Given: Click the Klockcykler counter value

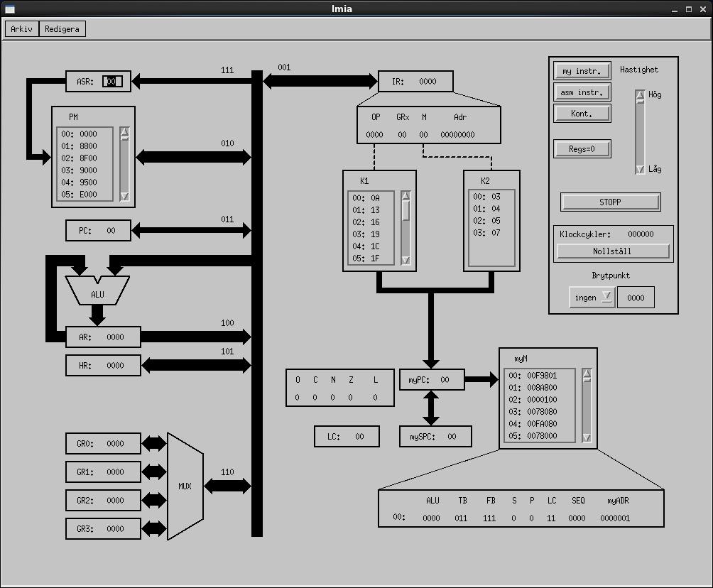Looking at the screenshot, I should pyautogui.click(x=641, y=234).
